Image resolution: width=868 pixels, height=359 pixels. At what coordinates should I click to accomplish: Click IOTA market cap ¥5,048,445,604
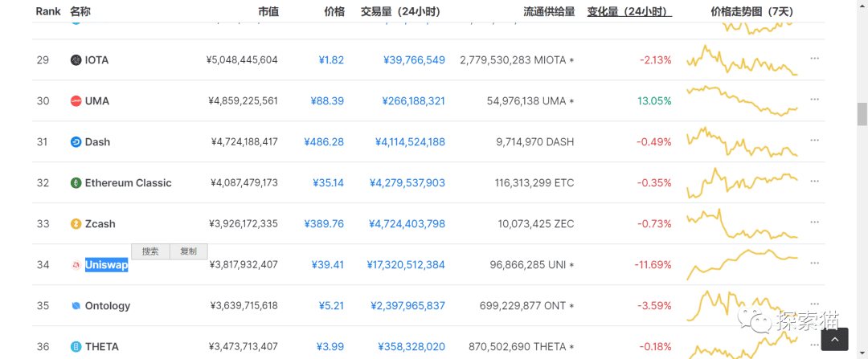(242, 60)
